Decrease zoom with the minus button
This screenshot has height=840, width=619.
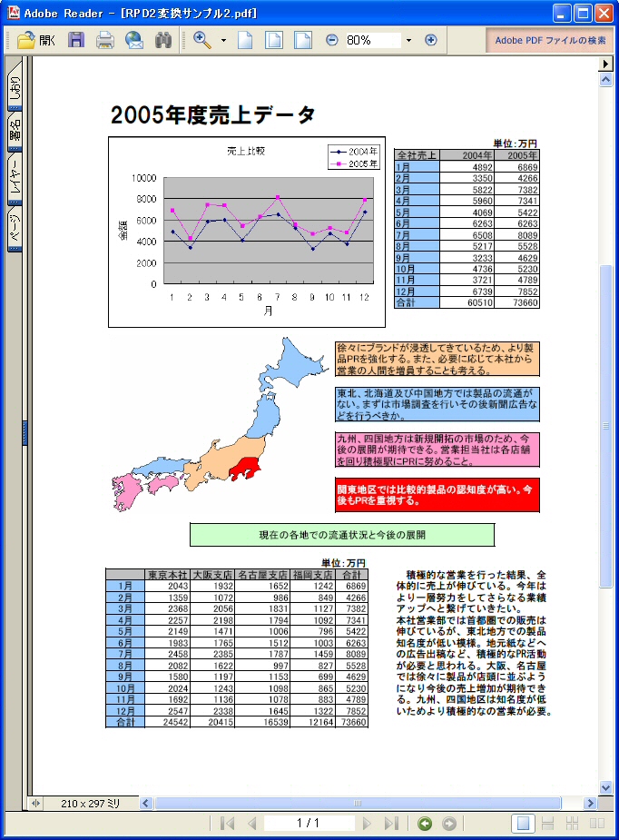(332, 40)
